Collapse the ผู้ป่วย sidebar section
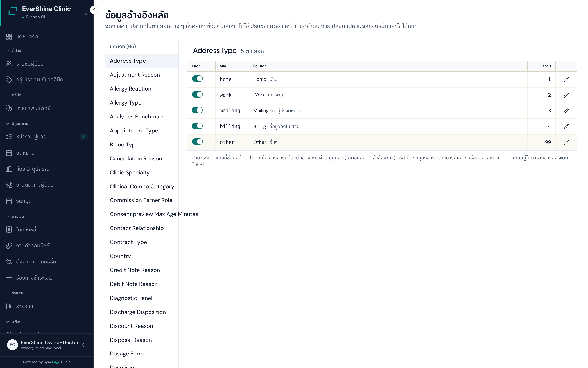 tap(14, 51)
